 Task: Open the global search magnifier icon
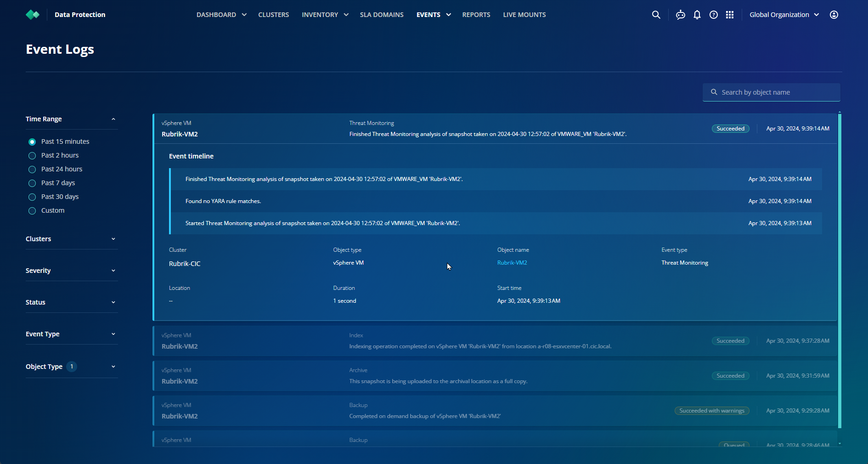tap(656, 15)
